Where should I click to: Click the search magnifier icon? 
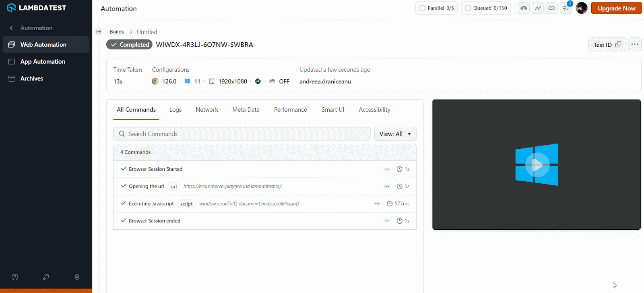(122, 134)
